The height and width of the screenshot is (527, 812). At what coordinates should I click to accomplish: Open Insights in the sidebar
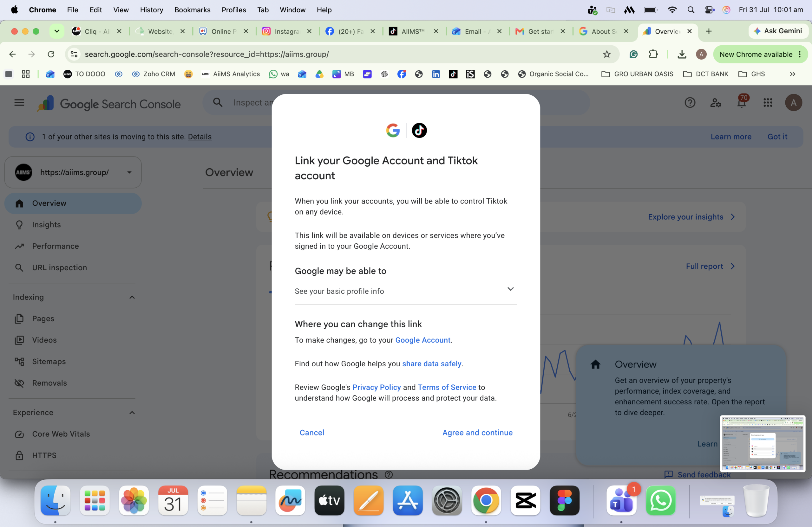click(73, 225)
